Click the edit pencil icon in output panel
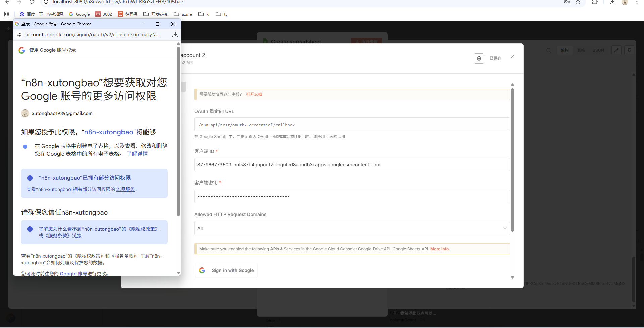 pos(616,50)
